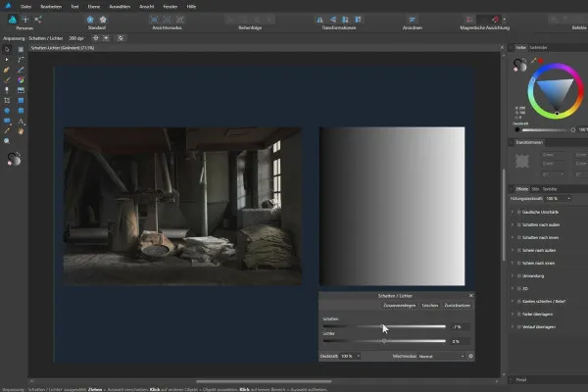Select the Corner tool

(21, 59)
